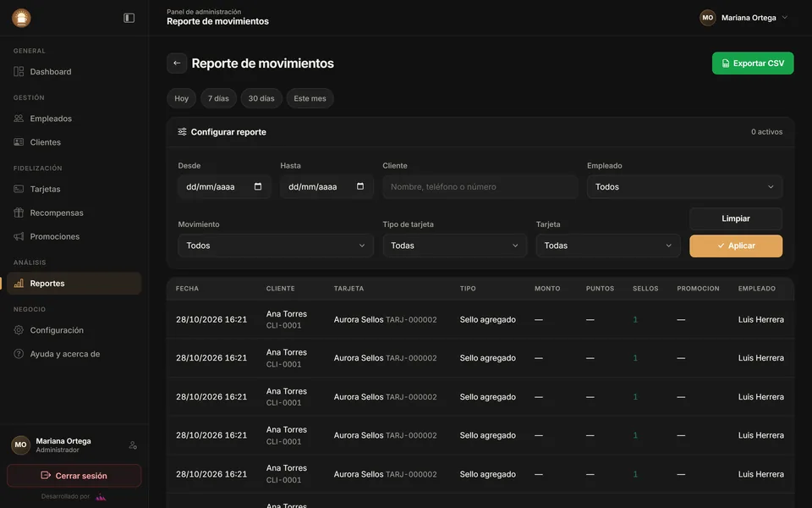Click the PUNTOS column header
This screenshot has height=508, width=812.
click(600, 288)
